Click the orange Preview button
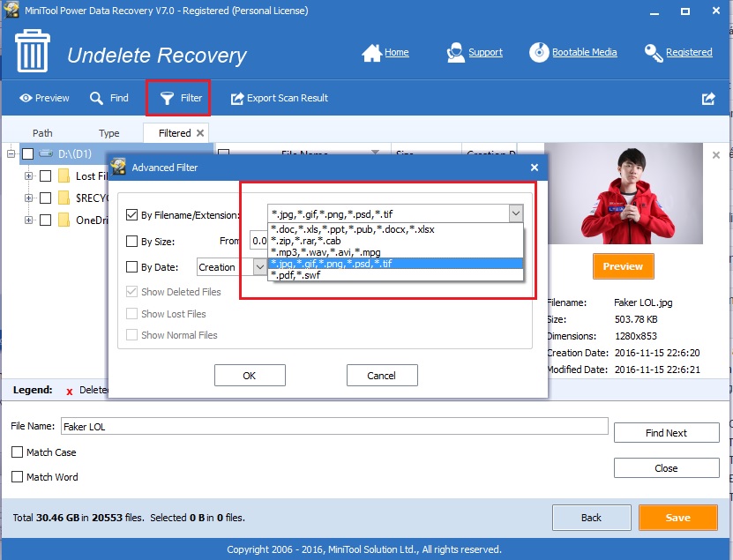Screen dimensions: 733x560 click(623, 265)
